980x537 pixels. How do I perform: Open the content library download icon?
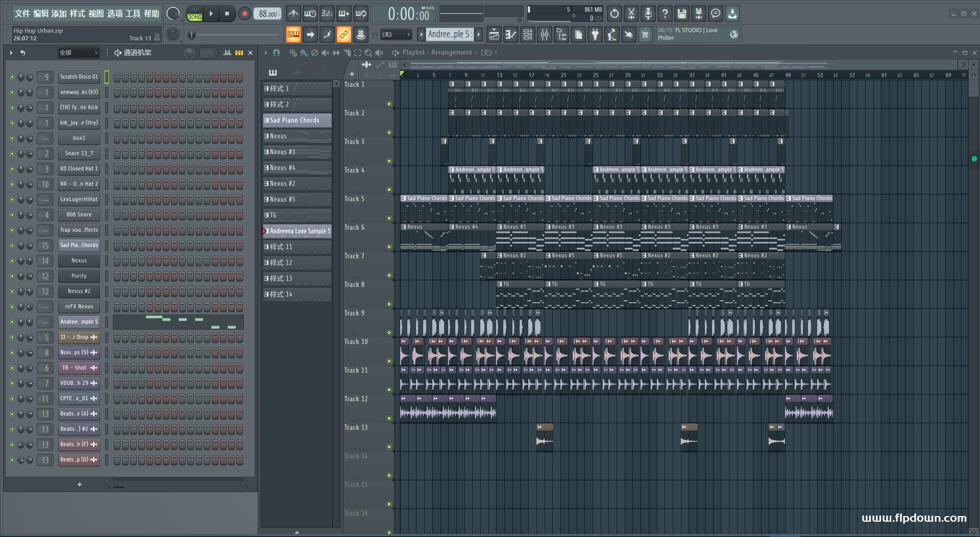click(732, 14)
